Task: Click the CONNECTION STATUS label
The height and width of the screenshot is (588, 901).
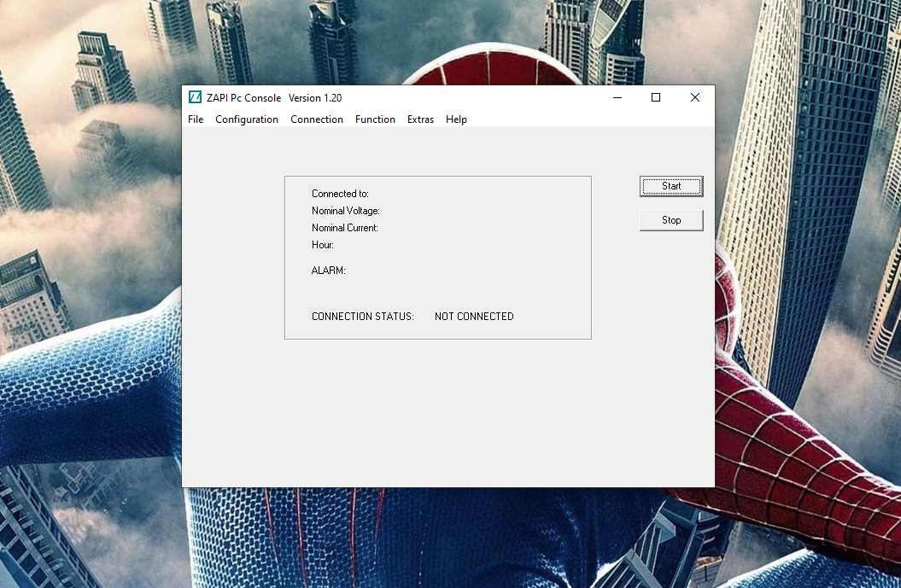Action: click(x=362, y=316)
